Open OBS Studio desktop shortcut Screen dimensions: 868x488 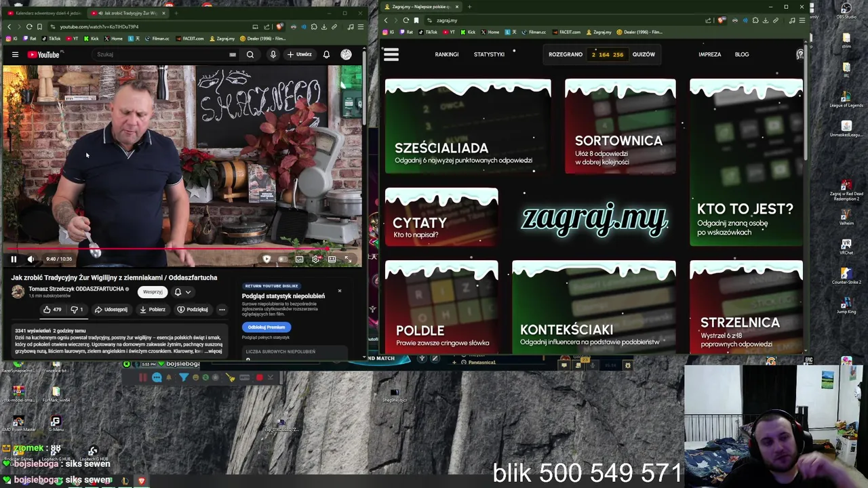click(x=846, y=11)
